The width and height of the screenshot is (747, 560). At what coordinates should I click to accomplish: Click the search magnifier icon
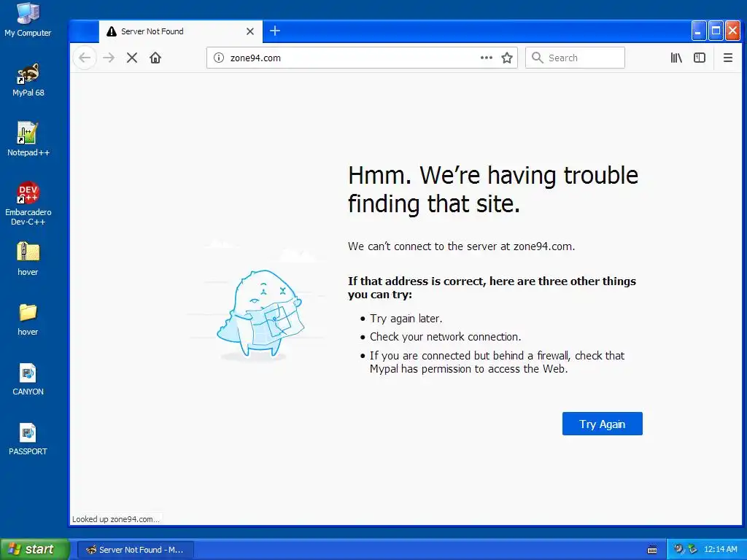point(538,58)
